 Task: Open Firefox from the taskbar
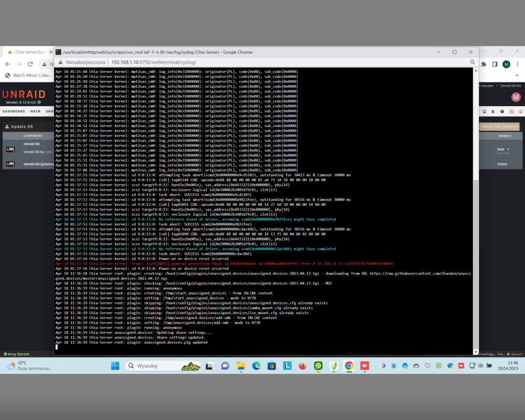click(x=303, y=366)
